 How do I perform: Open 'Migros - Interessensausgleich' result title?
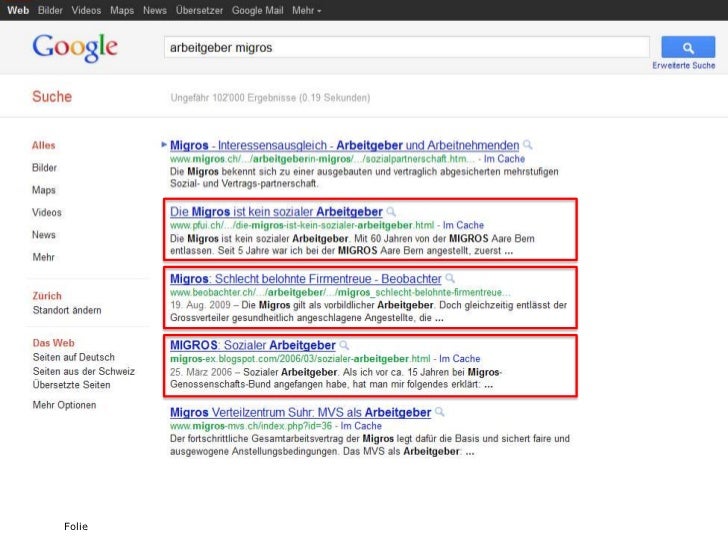[344, 145]
